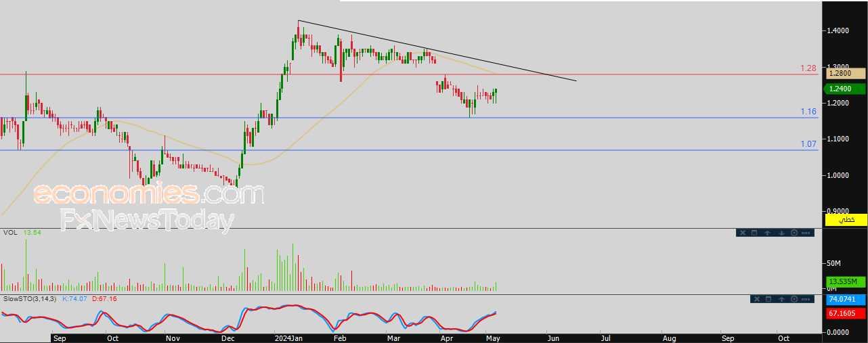Open more options for VOL panel
Viewport: 868px width, 343px height.
806,233
